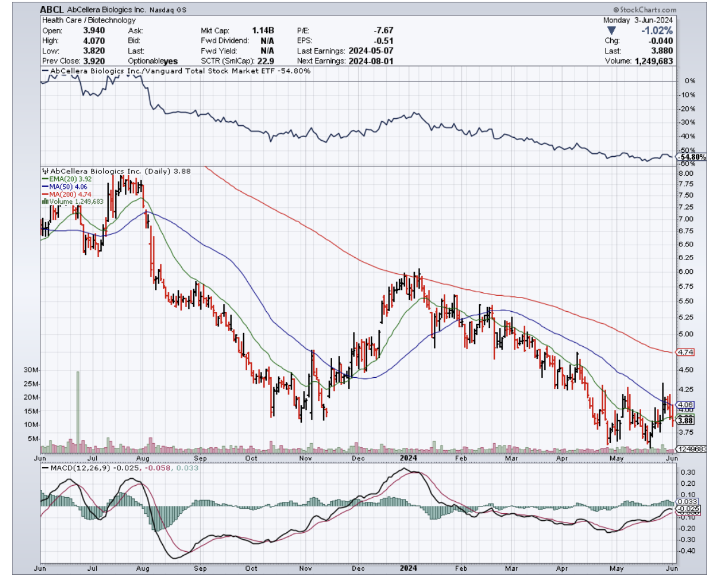
Task: Click the OHLC bars icon beside AbCellera legend
Action: pos(45,171)
